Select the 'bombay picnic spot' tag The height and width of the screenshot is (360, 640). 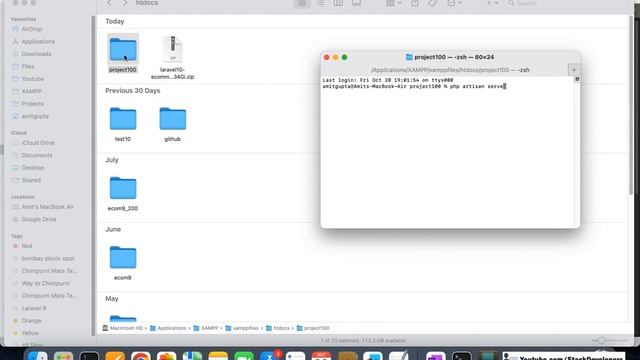pos(48,258)
